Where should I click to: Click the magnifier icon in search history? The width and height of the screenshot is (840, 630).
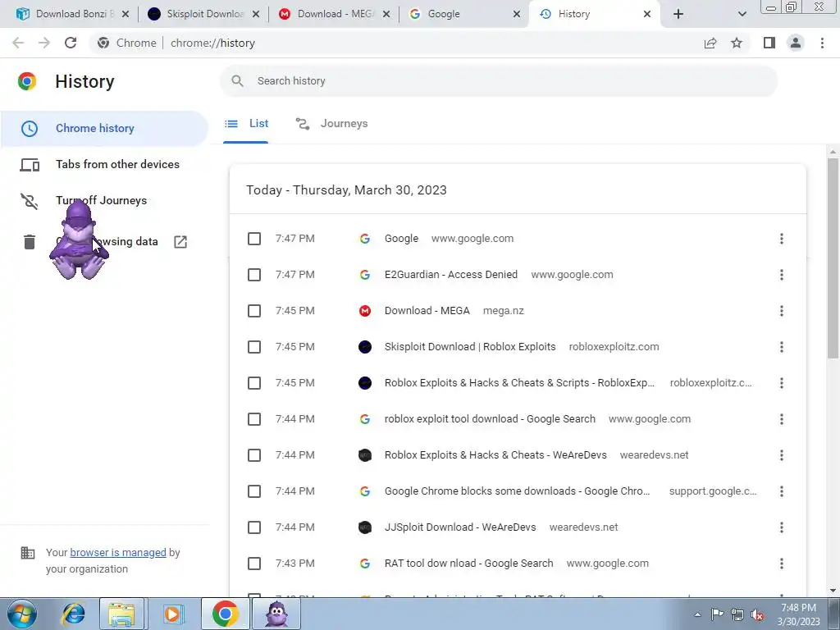point(237,81)
